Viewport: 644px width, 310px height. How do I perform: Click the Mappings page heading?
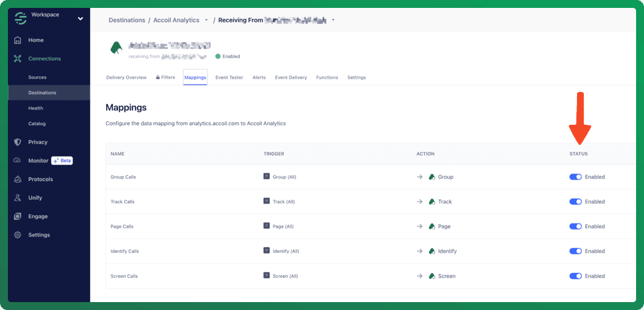coord(126,108)
